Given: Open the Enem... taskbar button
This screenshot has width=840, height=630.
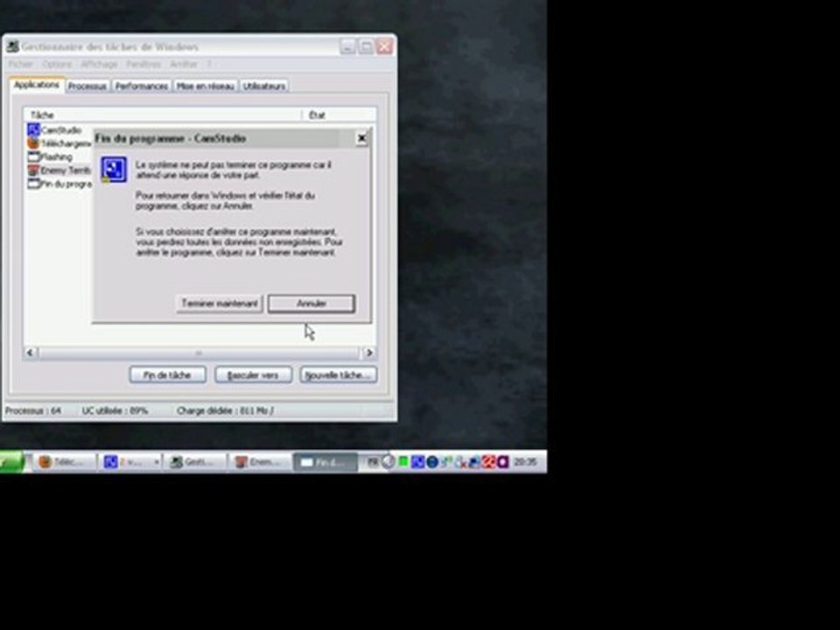Looking at the screenshot, I should pyautogui.click(x=261, y=462).
